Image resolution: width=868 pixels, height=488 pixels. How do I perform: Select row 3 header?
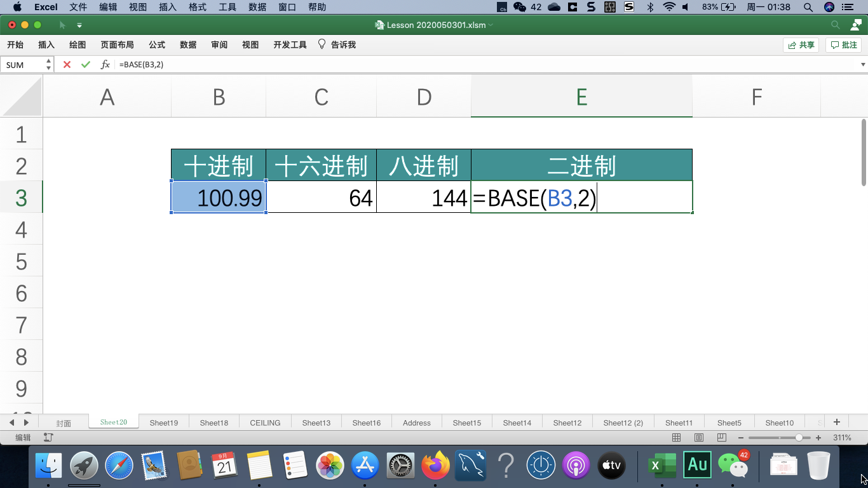coord(22,198)
